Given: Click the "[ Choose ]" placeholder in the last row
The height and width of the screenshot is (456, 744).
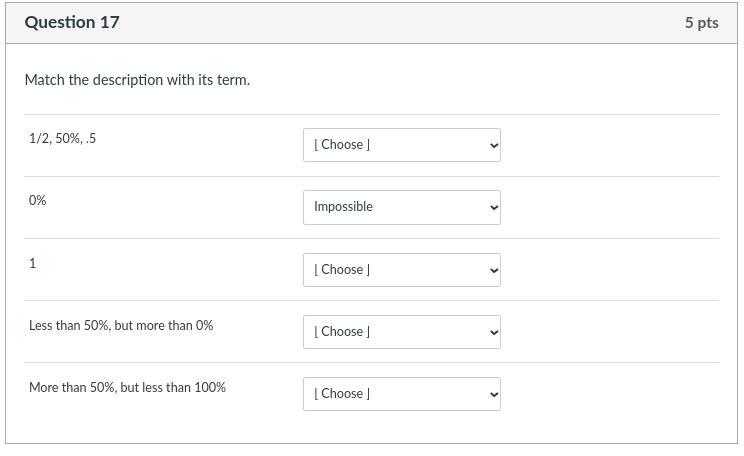Looking at the screenshot, I should (342, 394).
